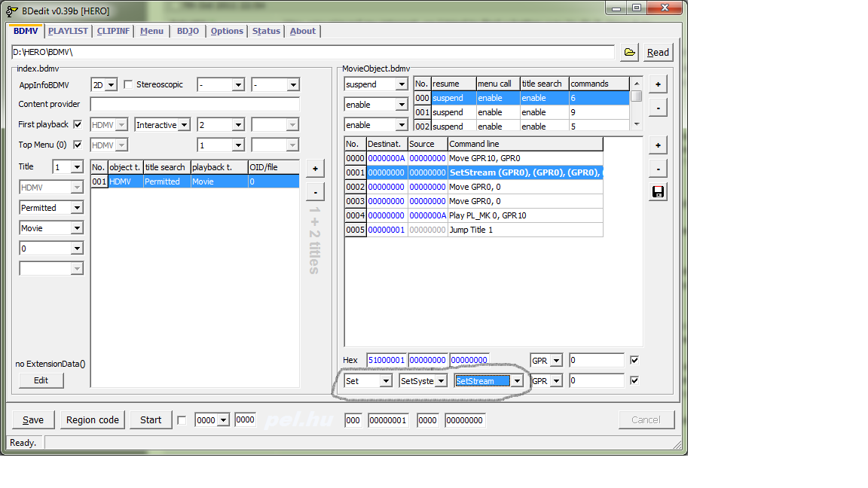Click the floppy disk save commands icon

658,192
